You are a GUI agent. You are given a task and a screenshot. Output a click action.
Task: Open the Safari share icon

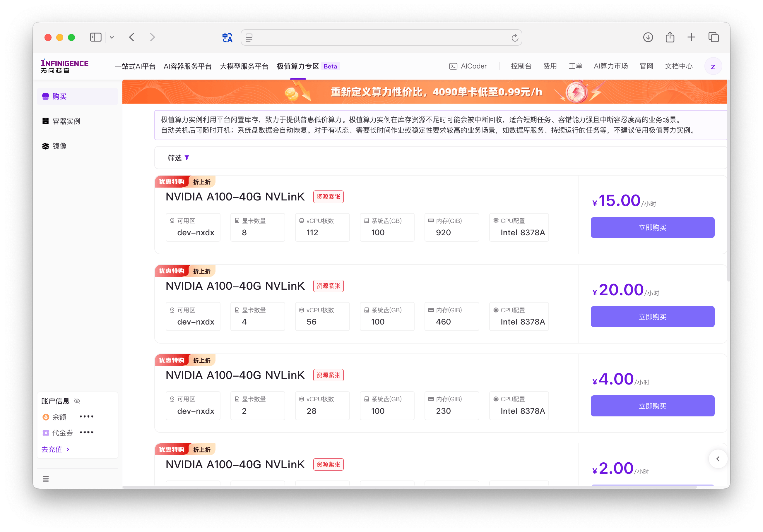670,37
